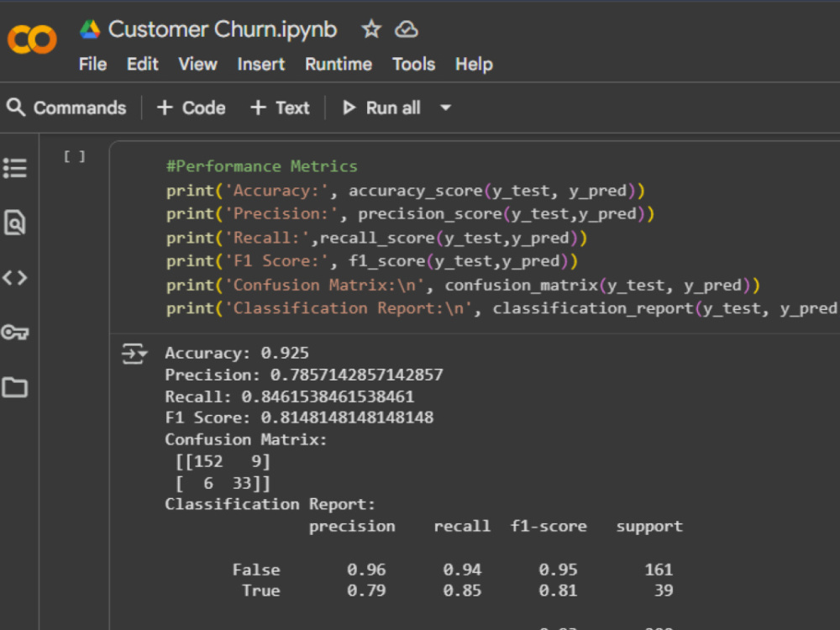Viewport: 840px width, 630px height.
Task: Click the print 'Precision:' code line
Action: [x=411, y=214]
